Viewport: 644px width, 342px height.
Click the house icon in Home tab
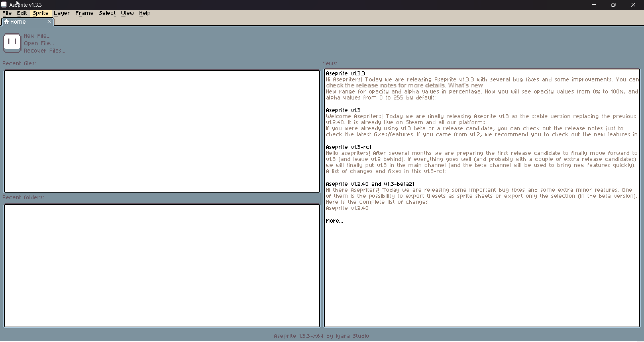pos(6,22)
